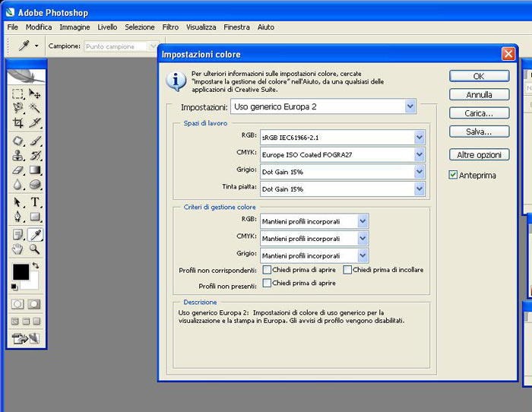This screenshot has height=412, width=532.
Task: Select the Magic Wand tool
Action: click(x=35, y=108)
